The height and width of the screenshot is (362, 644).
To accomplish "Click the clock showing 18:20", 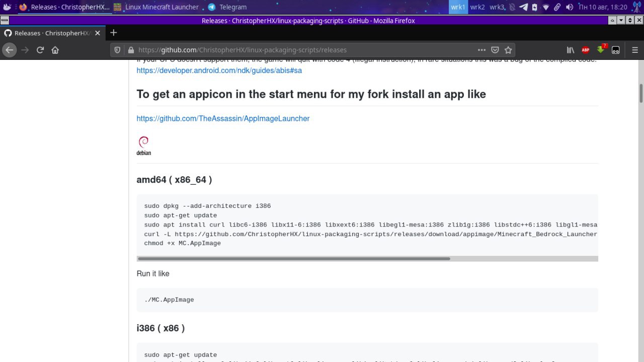I will (603, 7).
